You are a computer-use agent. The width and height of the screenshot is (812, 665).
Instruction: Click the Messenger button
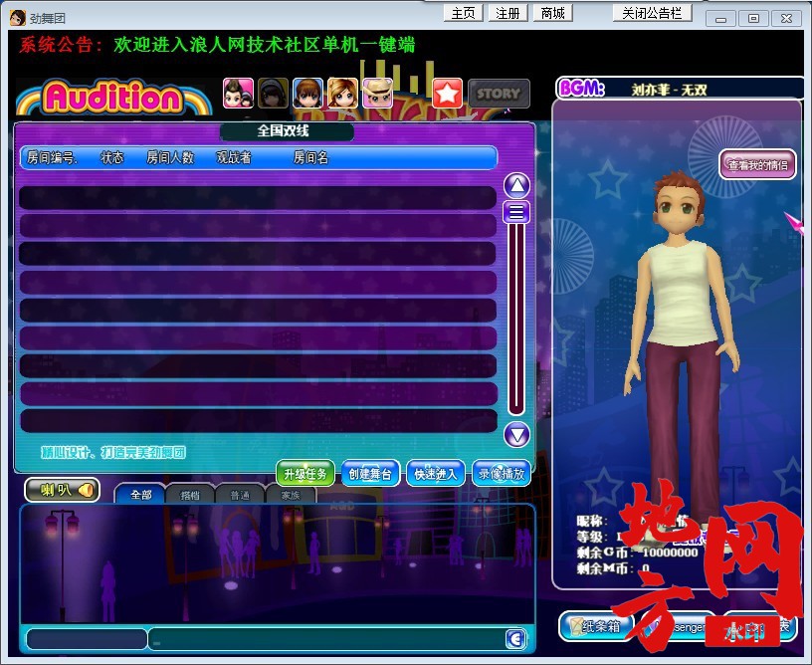click(679, 627)
